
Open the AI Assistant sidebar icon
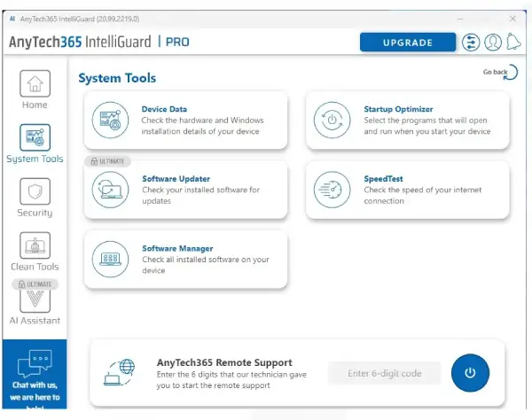coord(35,300)
